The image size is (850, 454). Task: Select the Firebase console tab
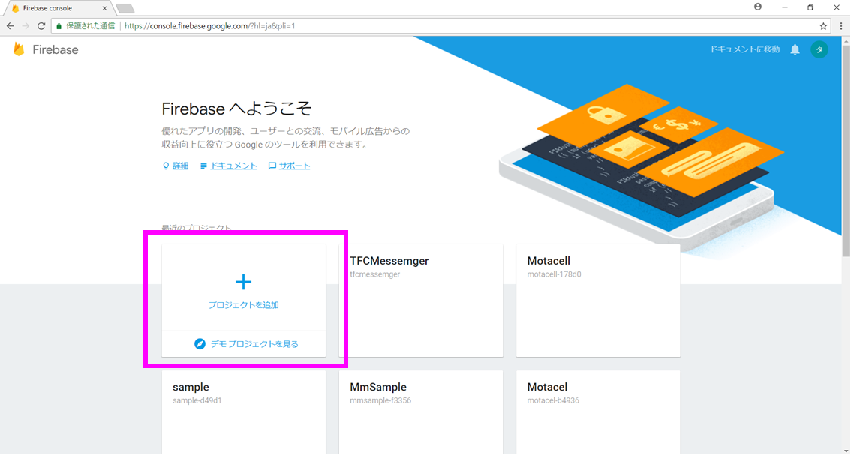58,8
